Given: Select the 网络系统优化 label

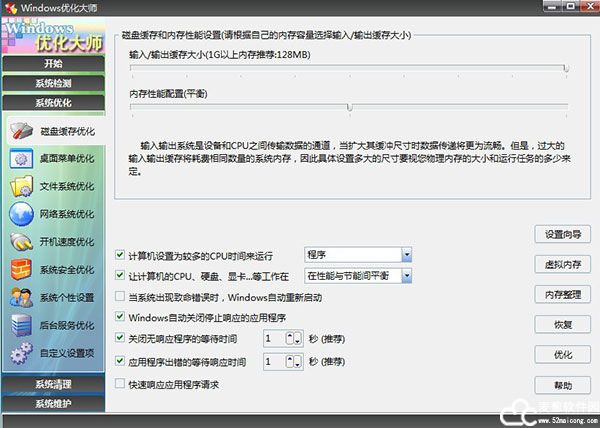Looking at the screenshot, I should pos(67,214).
